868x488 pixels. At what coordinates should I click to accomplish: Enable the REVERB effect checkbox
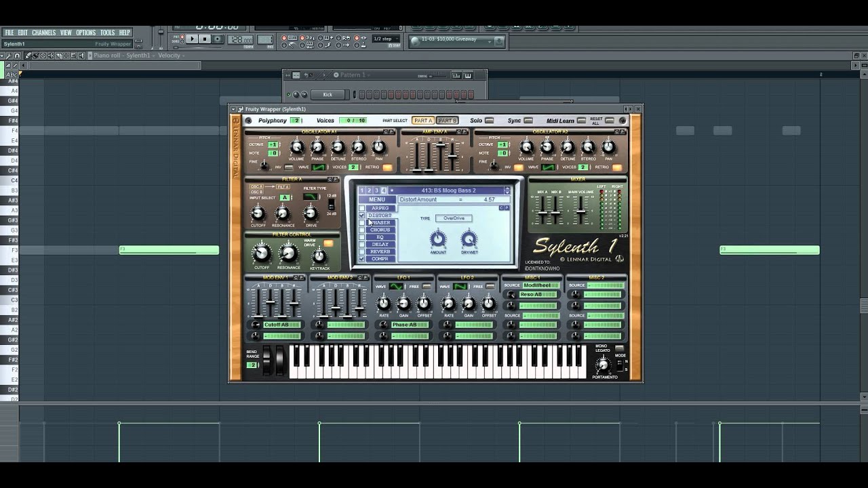tap(361, 252)
